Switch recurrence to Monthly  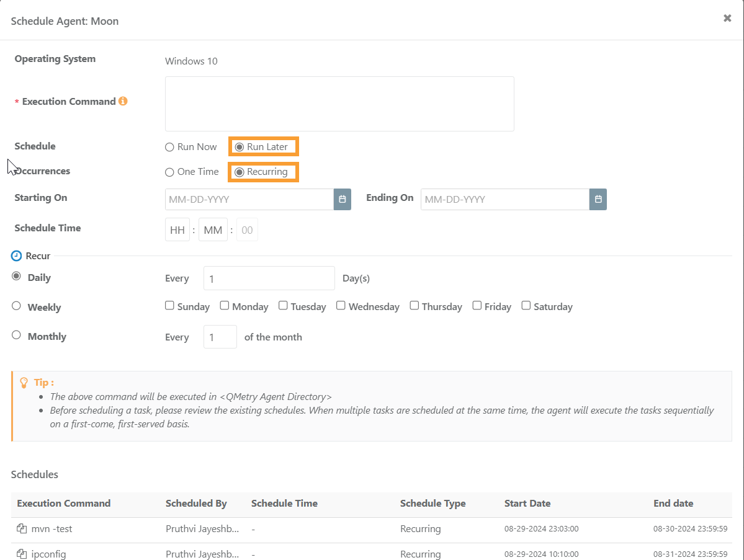click(16, 335)
